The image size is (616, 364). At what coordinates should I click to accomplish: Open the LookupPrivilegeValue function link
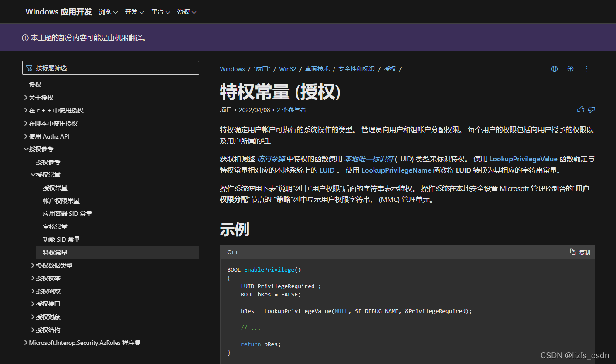pyautogui.click(x=523, y=159)
